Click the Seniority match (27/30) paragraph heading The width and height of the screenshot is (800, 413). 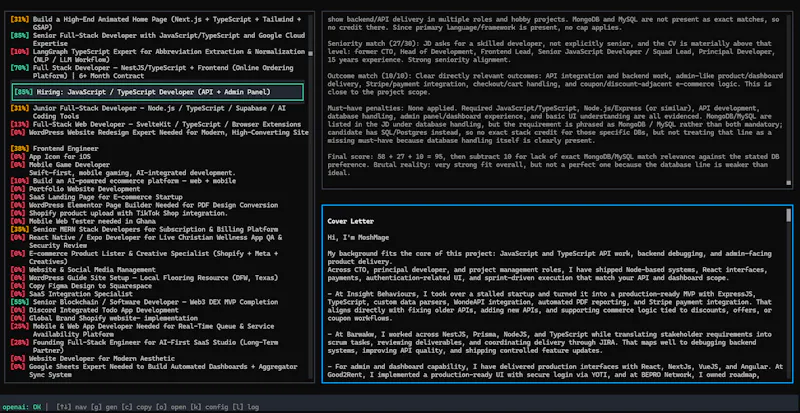(x=371, y=43)
